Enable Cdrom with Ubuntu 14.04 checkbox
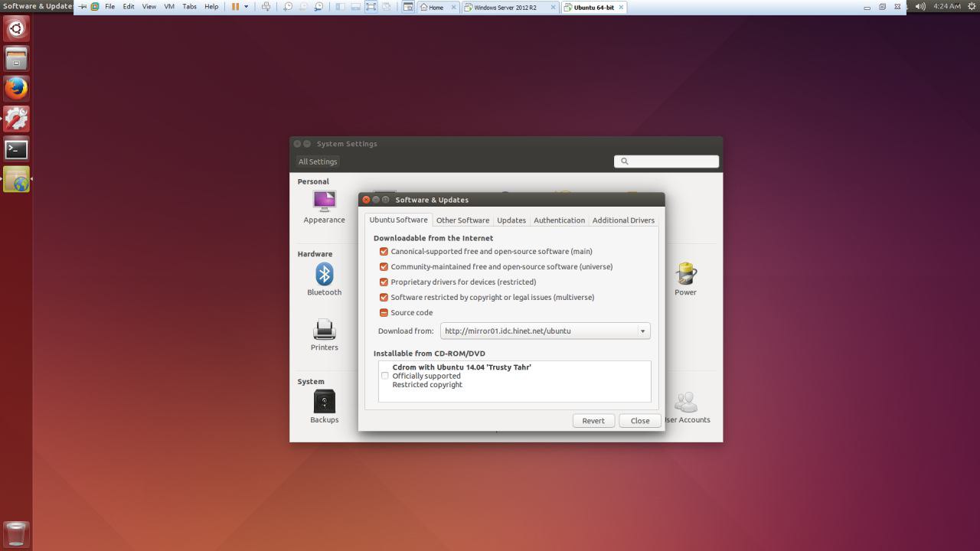The width and height of the screenshot is (980, 551). (384, 376)
